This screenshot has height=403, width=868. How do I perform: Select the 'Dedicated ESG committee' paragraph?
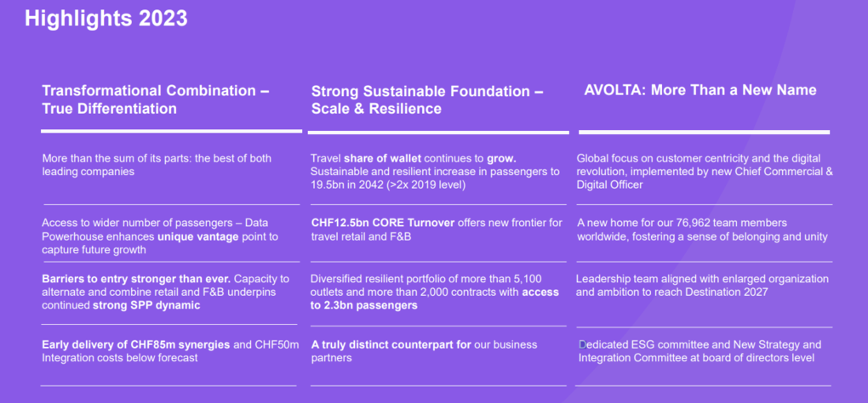(x=699, y=351)
